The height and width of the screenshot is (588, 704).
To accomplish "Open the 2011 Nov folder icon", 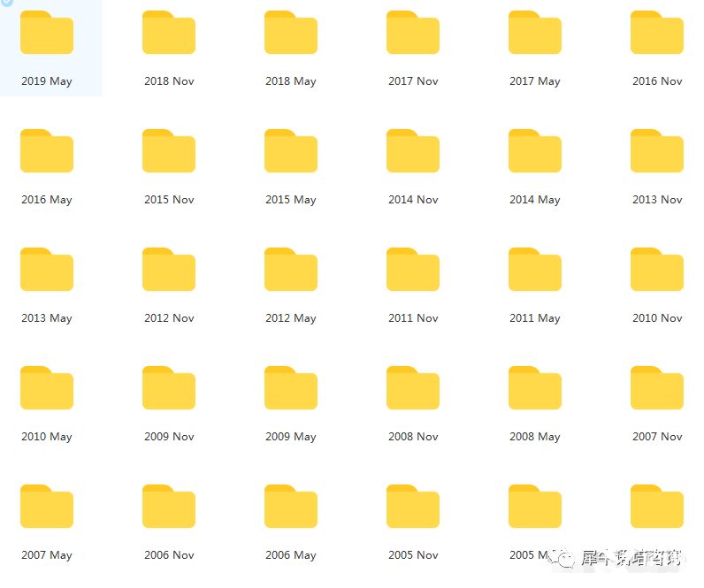I will point(413,270).
